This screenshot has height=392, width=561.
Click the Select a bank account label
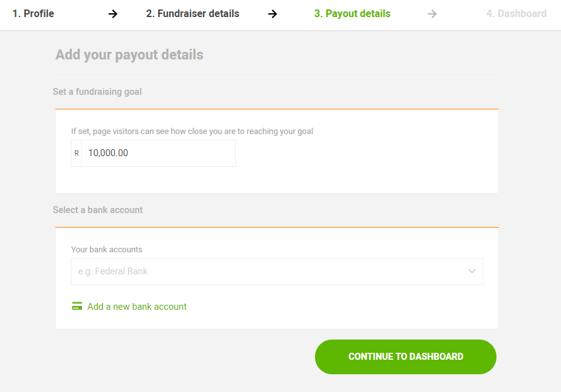point(97,210)
